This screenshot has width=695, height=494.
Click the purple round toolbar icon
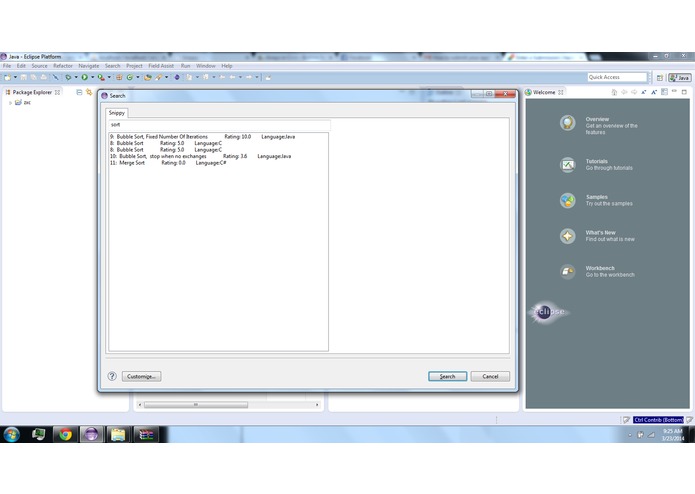177,77
